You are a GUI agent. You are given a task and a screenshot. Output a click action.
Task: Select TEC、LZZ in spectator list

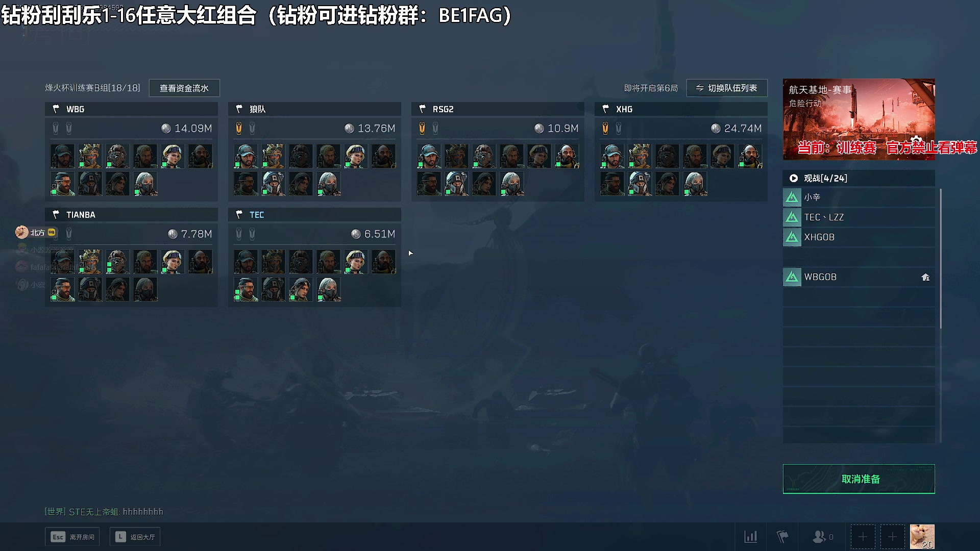tap(859, 217)
